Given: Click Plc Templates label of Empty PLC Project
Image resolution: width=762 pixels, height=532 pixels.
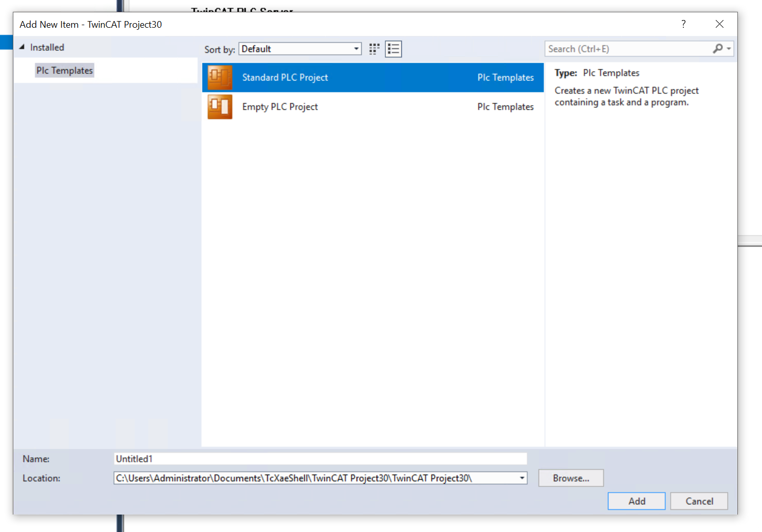Looking at the screenshot, I should pos(506,107).
